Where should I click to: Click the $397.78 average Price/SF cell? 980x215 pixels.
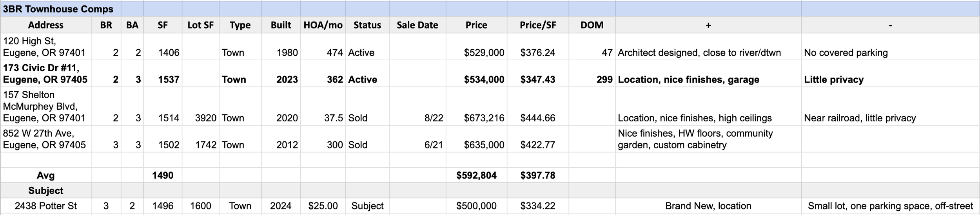pos(537,175)
